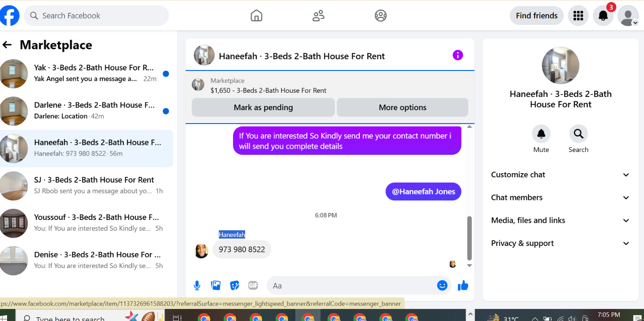This screenshot has height=321, width=644.
Task: Mute the conversation with bell icon
Action: point(541,134)
